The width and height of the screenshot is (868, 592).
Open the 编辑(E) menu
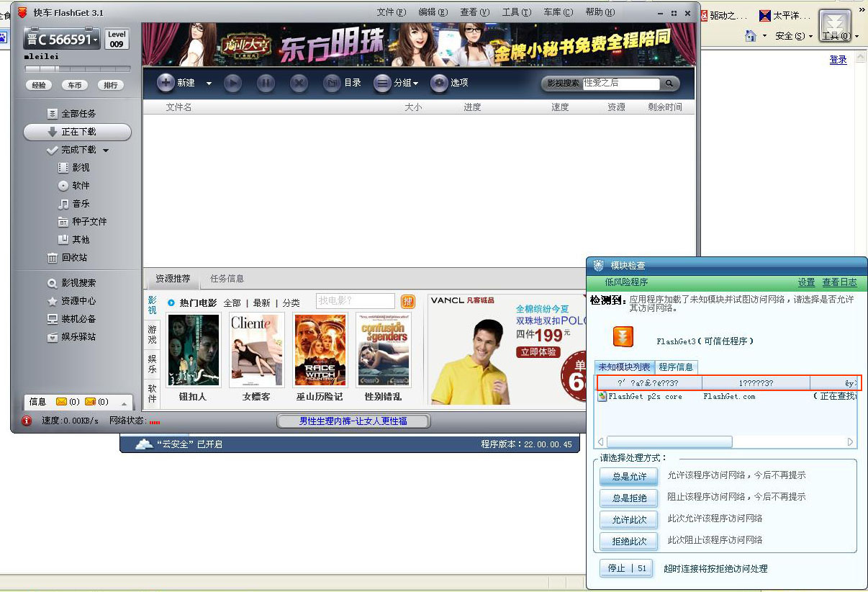[x=433, y=12]
